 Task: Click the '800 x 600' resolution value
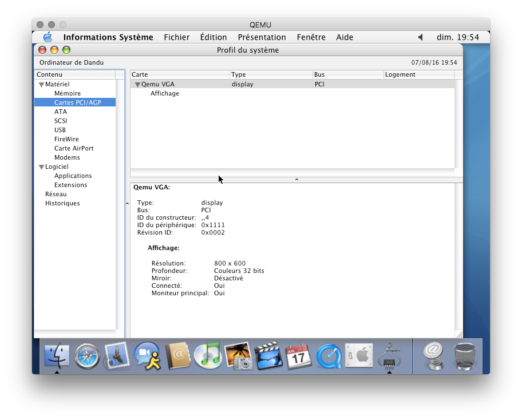coord(230,263)
